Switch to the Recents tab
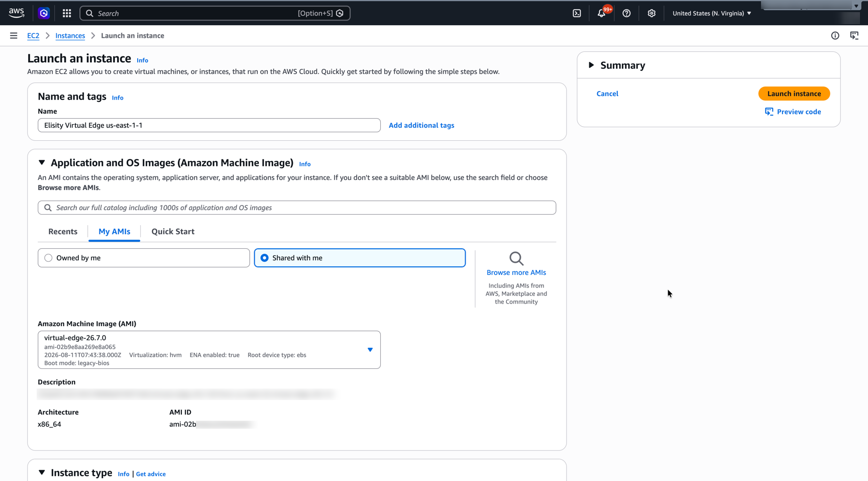Screen dimensions: 868x481 tap(63, 232)
